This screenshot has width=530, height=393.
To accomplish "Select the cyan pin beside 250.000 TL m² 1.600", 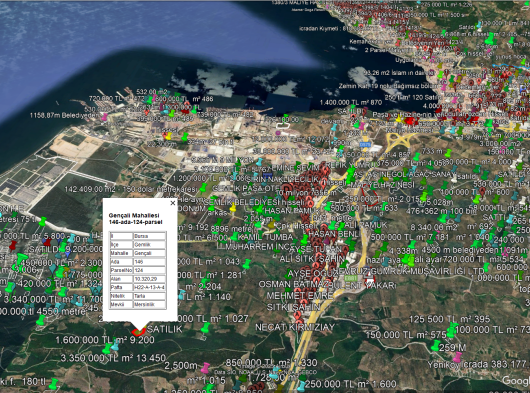I will pyautogui.click(x=302, y=386).
